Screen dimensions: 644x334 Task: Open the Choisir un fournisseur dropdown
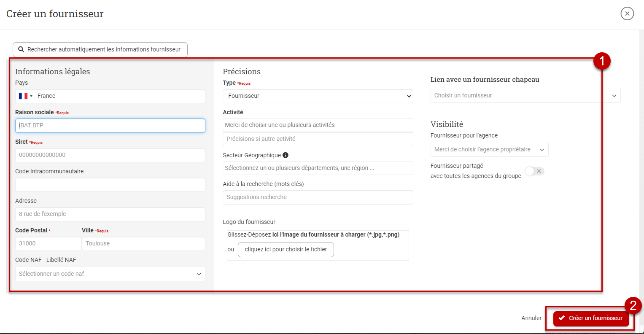(525, 96)
